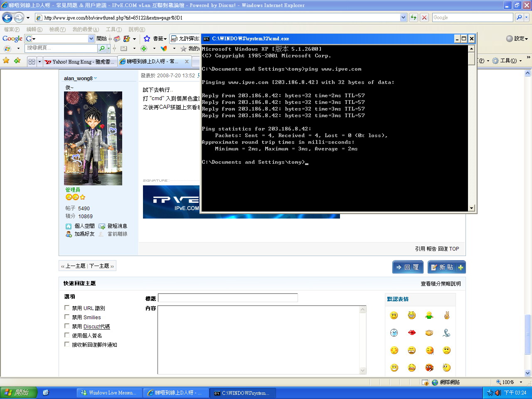Expand the hidden command bar chevron
Image resolution: width=532 pixels, height=399 pixels.
point(528,57)
